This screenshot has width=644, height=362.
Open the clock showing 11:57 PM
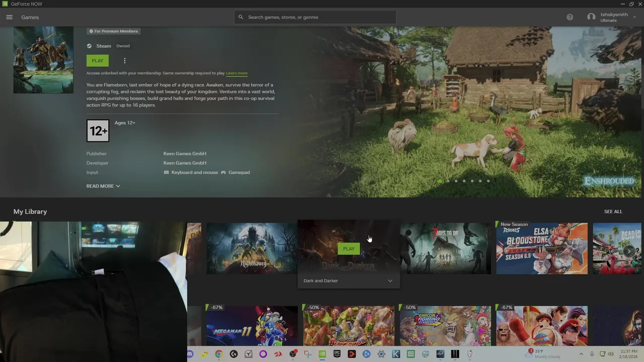point(629,354)
